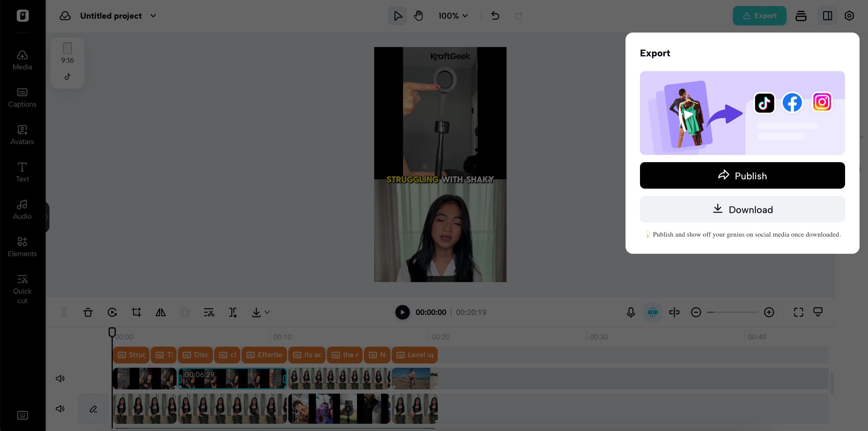The image size is (868, 431).
Task: Open the Text panel
Action: [22, 172]
